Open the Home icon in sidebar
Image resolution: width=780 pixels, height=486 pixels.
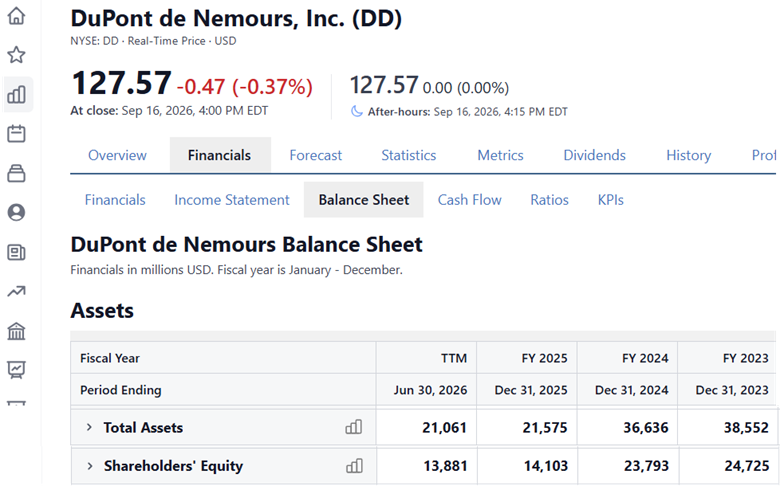point(16,15)
